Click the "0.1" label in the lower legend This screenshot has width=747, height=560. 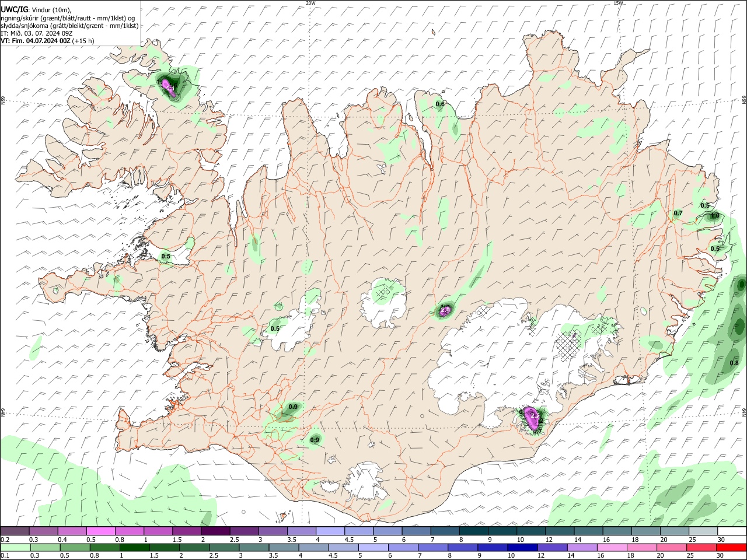5,556
